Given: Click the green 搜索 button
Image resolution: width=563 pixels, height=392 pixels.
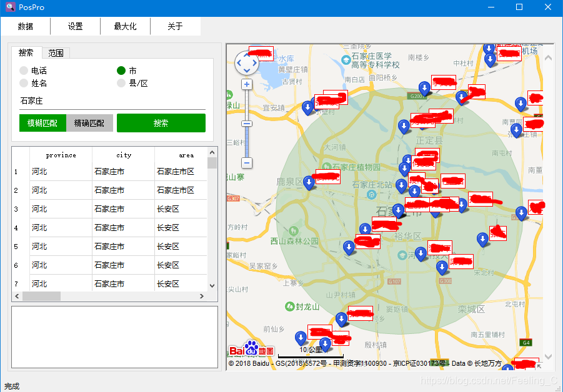Looking at the screenshot, I should click(161, 123).
